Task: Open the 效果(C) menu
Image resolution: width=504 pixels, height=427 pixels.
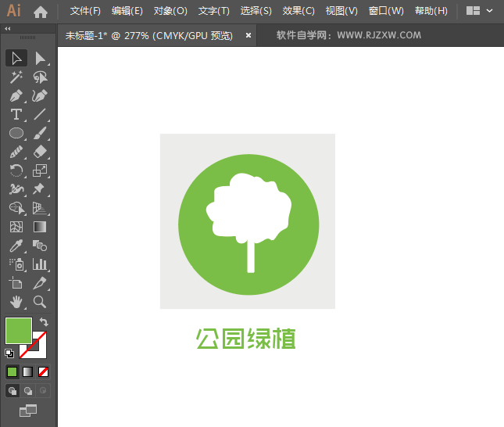Action: pos(298,11)
